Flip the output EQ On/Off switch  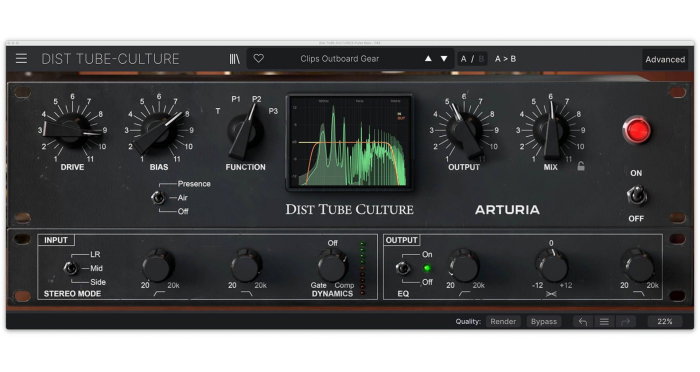[x=403, y=268]
